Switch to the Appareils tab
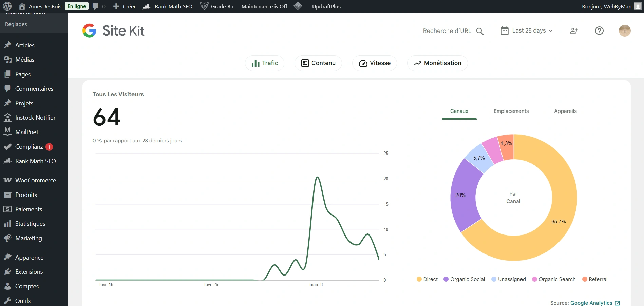 [x=565, y=111]
